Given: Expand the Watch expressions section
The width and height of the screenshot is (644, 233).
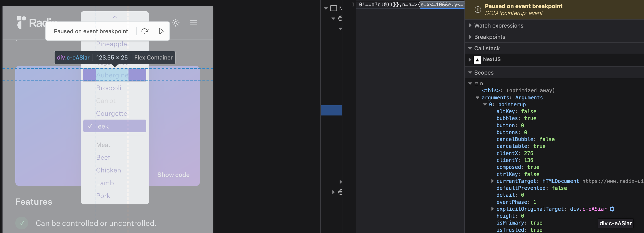Looking at the screenshot, I should click(470, 26).
